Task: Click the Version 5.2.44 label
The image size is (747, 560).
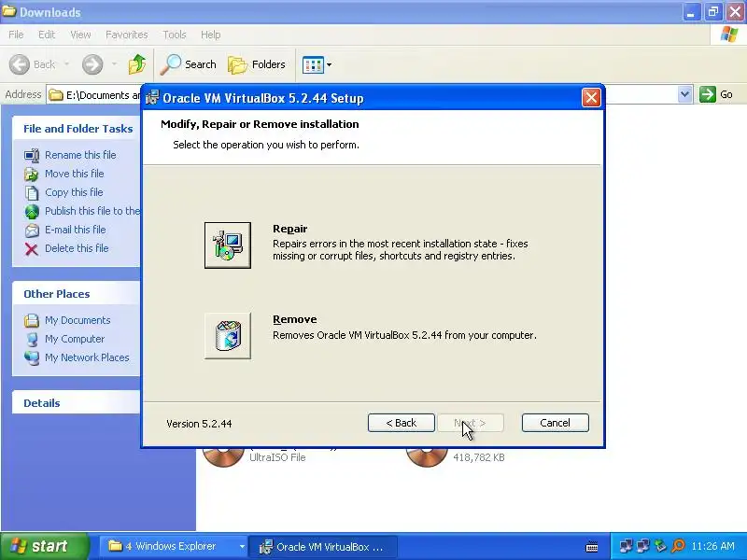Action: click(199, 424)
